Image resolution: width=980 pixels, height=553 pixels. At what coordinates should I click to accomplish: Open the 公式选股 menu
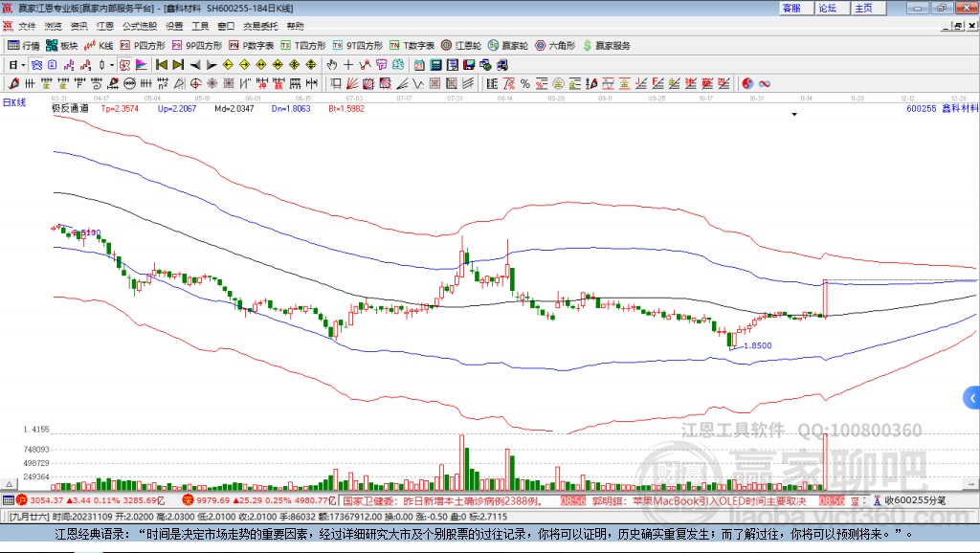[x=140, y=26]
